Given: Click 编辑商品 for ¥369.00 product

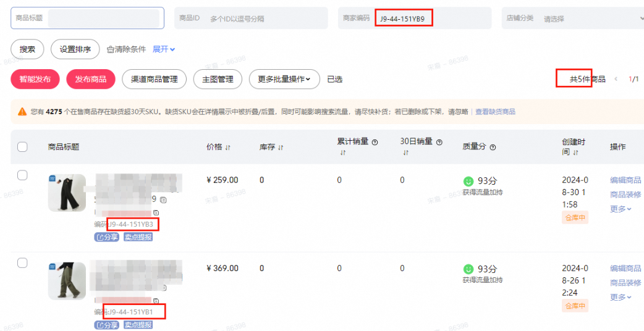Looking at the screenshot, I should click(625, 268).
